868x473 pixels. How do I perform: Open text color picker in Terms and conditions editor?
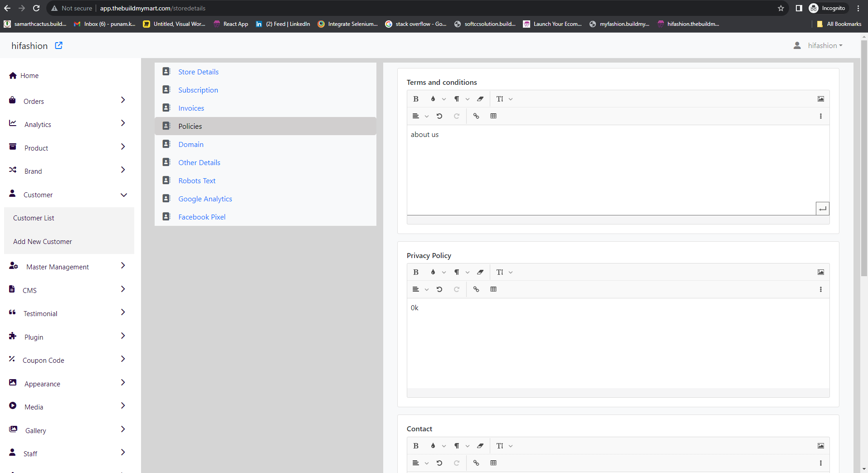click(433, 99)
